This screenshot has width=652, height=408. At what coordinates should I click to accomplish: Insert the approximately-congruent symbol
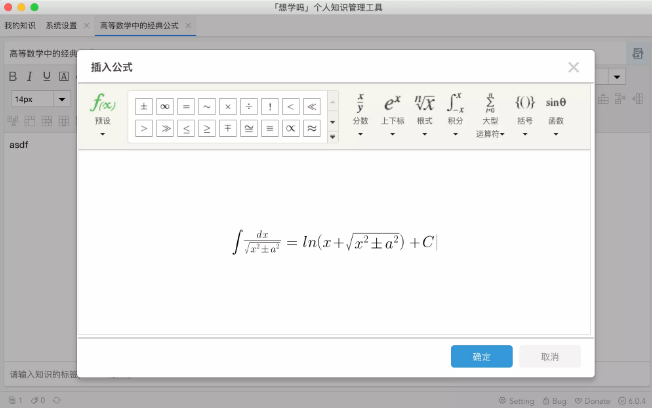tap(249, 129)
